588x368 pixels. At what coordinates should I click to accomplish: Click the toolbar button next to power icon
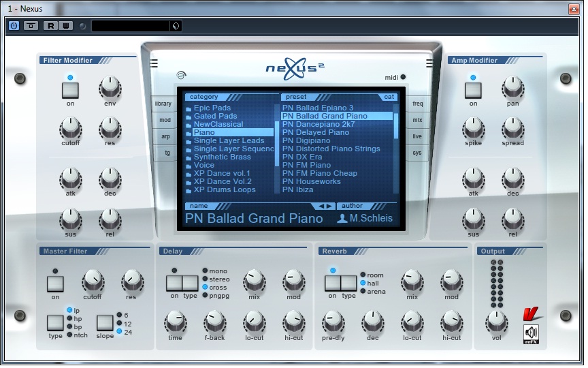(31, 25)
